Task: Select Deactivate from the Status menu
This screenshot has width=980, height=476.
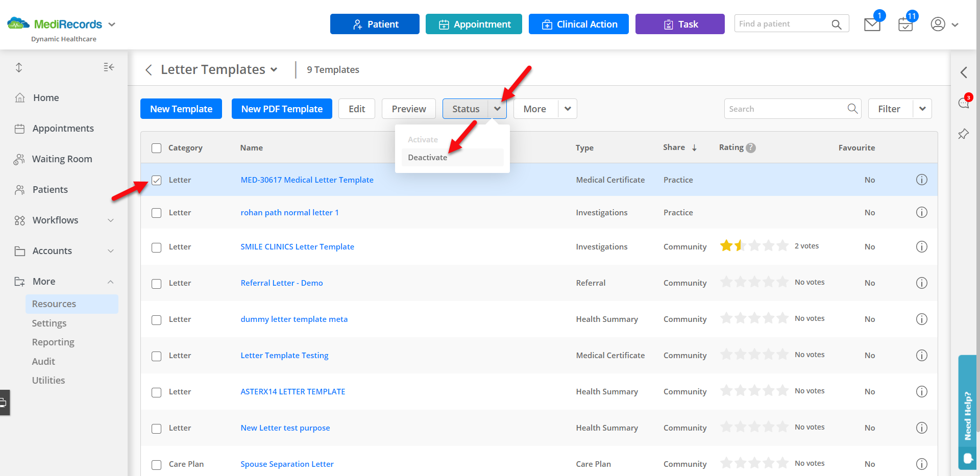Action: click(x=452, y=157)
